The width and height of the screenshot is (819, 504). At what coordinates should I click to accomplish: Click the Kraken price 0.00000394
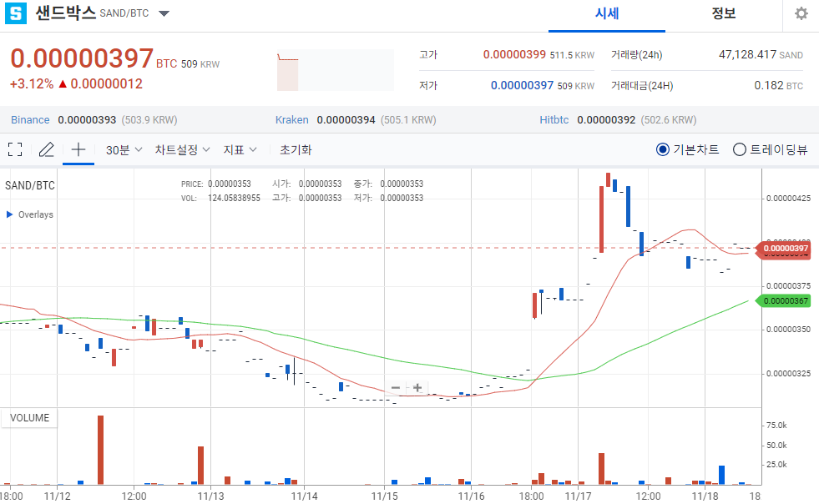click(346, 120)
